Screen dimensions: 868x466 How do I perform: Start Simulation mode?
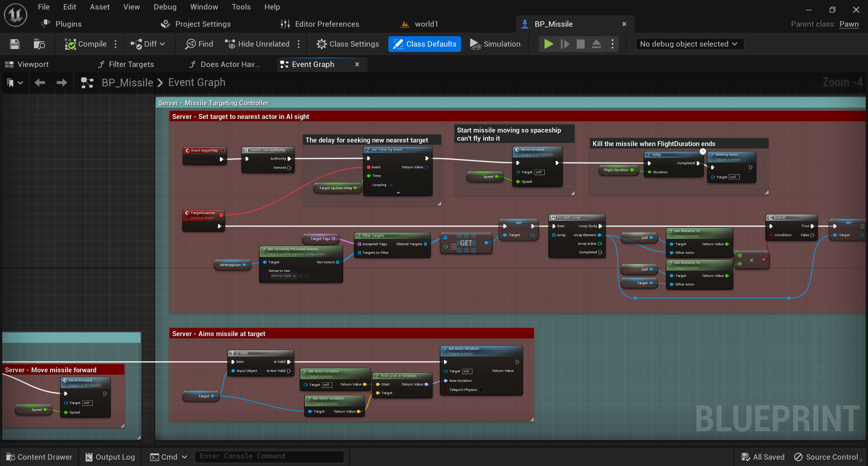pyautogui.click(x=495, y=44)
